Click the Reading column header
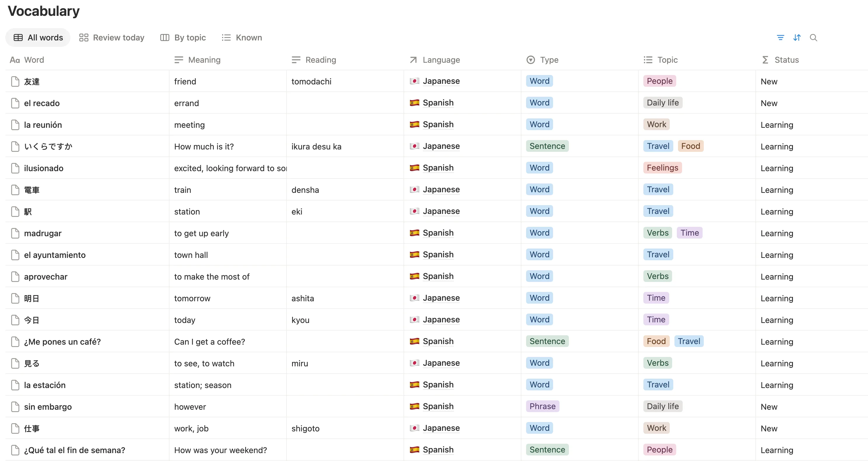Screen dimensions: 868x461 pos(314,59)
